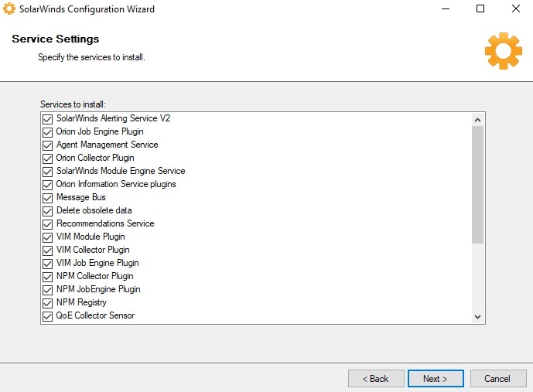The image size is (533, 392).
Task: Uncheck Orion Collector Plugin
Action: point(47,159)
